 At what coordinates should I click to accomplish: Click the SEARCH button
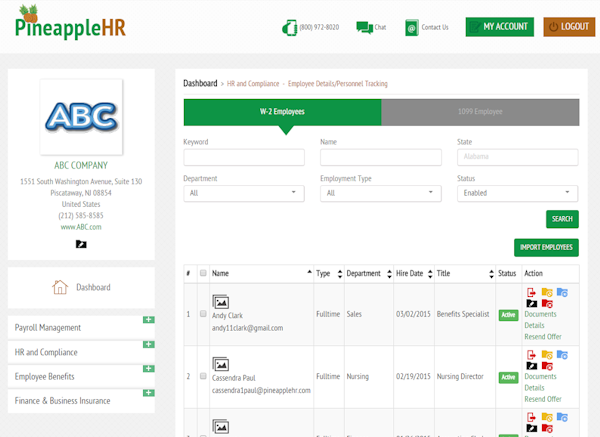[x=562, y=219]
